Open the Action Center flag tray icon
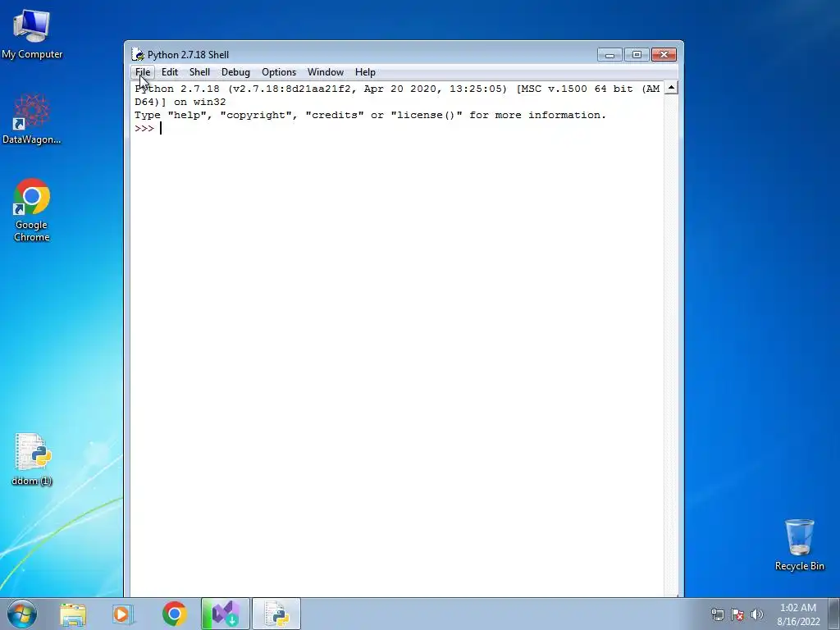Screen dimensions: 840x630 pos(737,614)
